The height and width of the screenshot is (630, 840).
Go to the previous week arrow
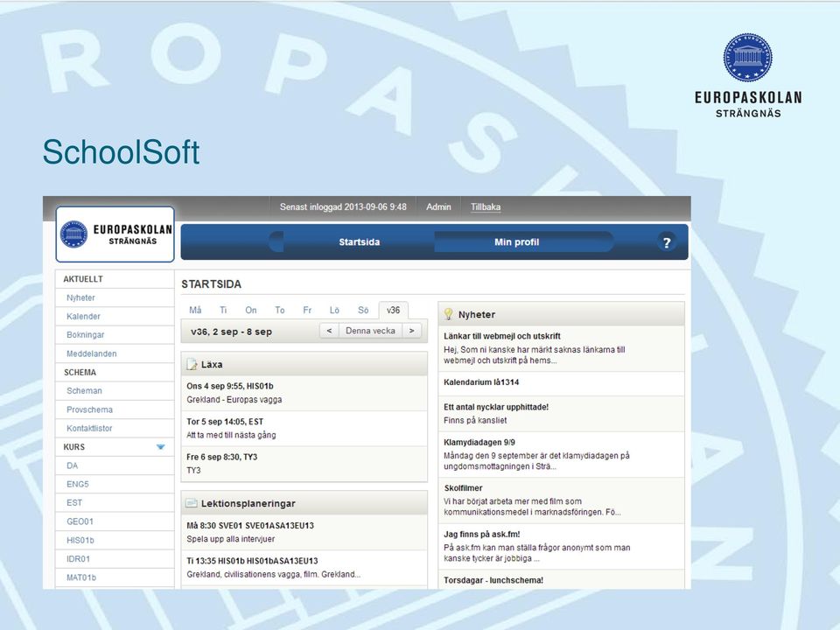tap(330, 331)
